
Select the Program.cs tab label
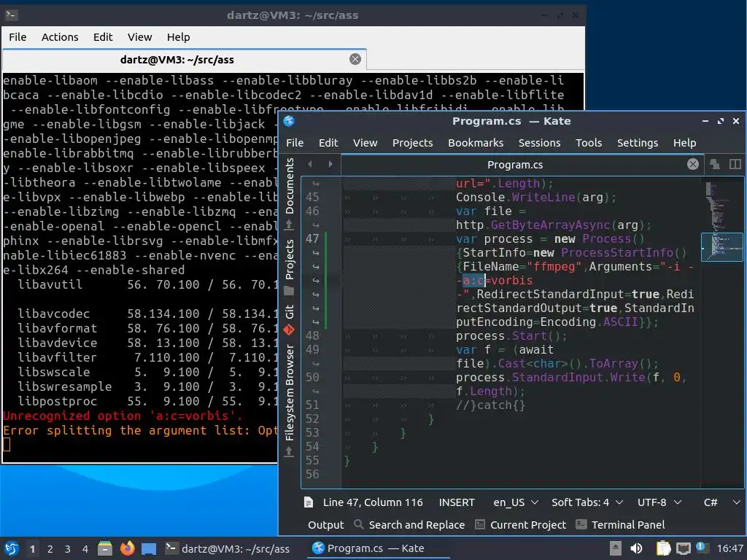coord(515,165)
